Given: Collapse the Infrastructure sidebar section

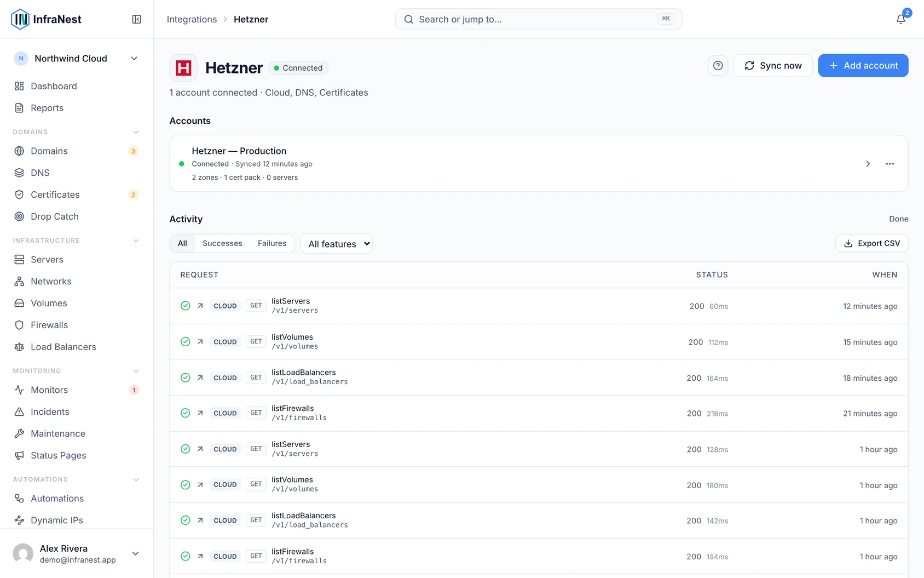Looking at the screenshot, I should click(136, 241).
